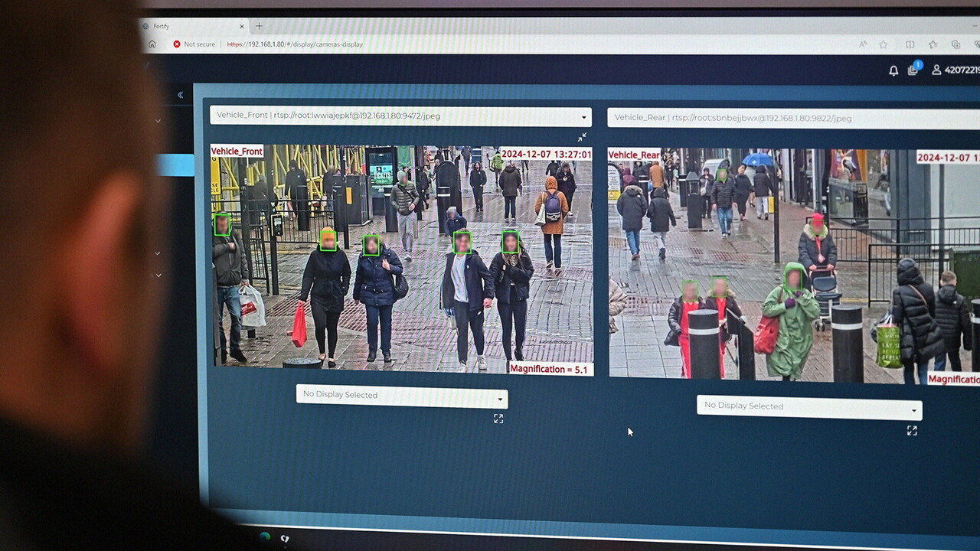Click the Vehicle_Rear overlay label
980x551 pixels.
[634, 155]
